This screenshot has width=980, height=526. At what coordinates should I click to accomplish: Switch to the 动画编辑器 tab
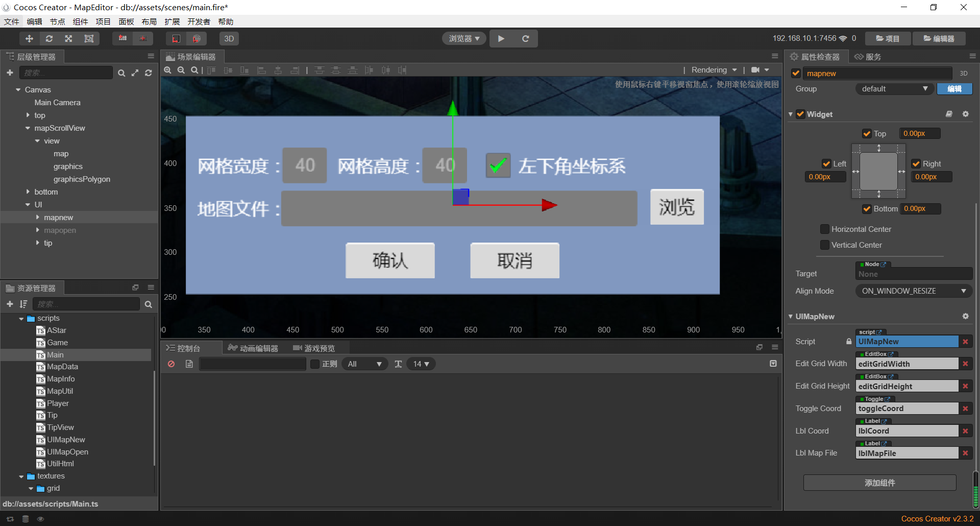254,348
